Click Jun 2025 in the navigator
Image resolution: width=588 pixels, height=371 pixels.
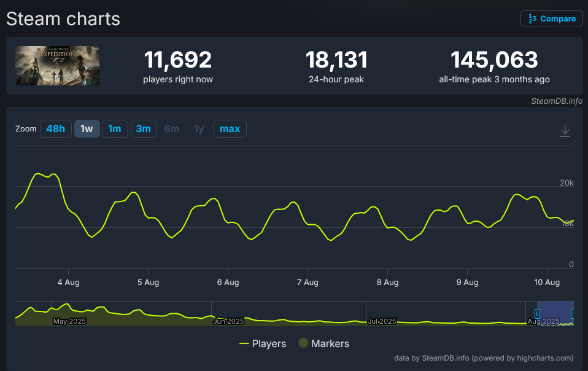[228, 321]
